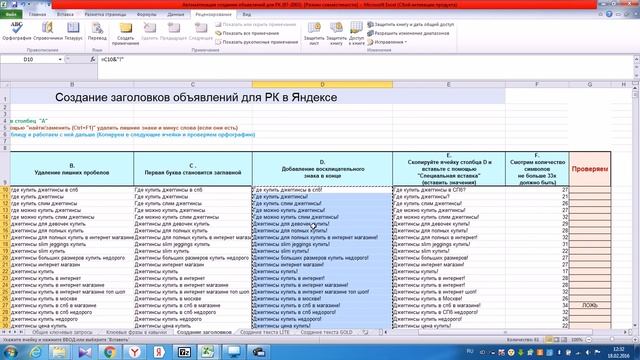Switch to the Вставка ribbon tab
The image size is (640, 360).
click(x=65, y=14)
